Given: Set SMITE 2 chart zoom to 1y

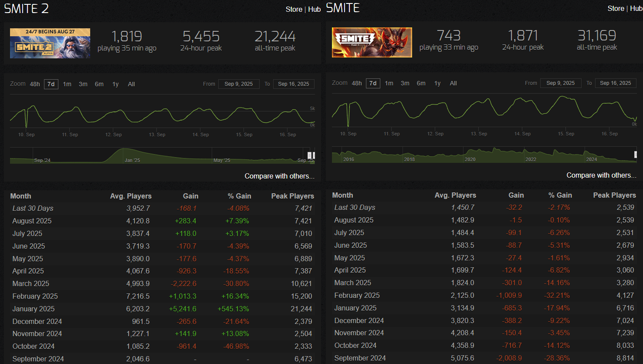Looking at the screenshot, I should (x=115, y=84).
